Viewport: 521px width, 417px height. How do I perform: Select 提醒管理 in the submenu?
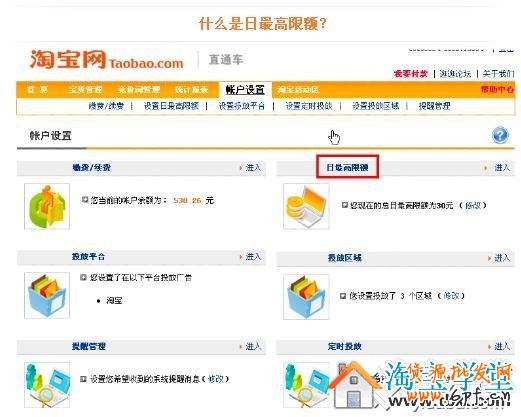[434, 106]
